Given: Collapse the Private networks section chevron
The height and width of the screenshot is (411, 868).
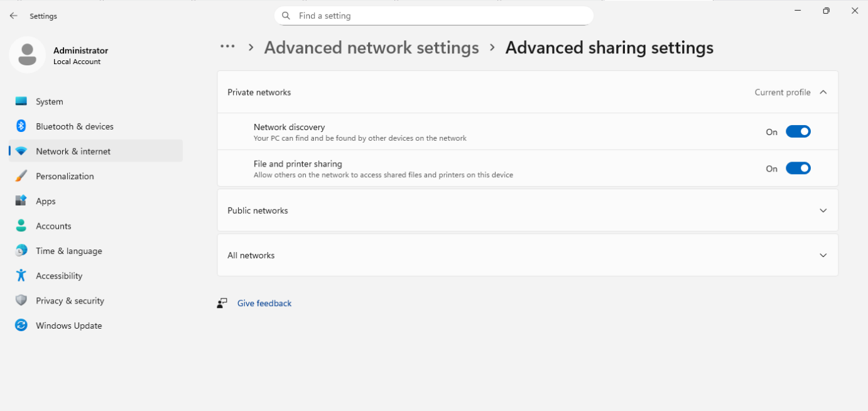Looking at the screenshot, I should tap(823, 92).
